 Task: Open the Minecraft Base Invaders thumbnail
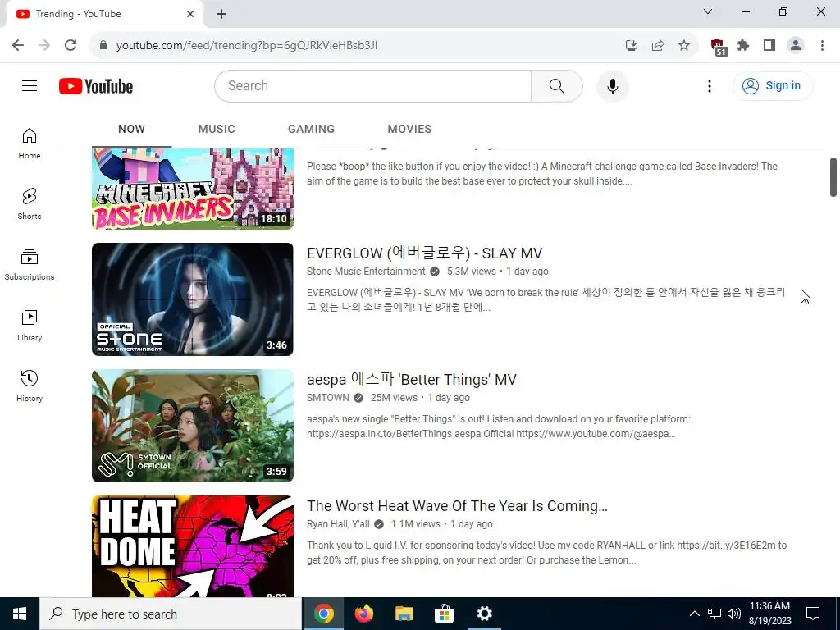click(x=193, y=189)
